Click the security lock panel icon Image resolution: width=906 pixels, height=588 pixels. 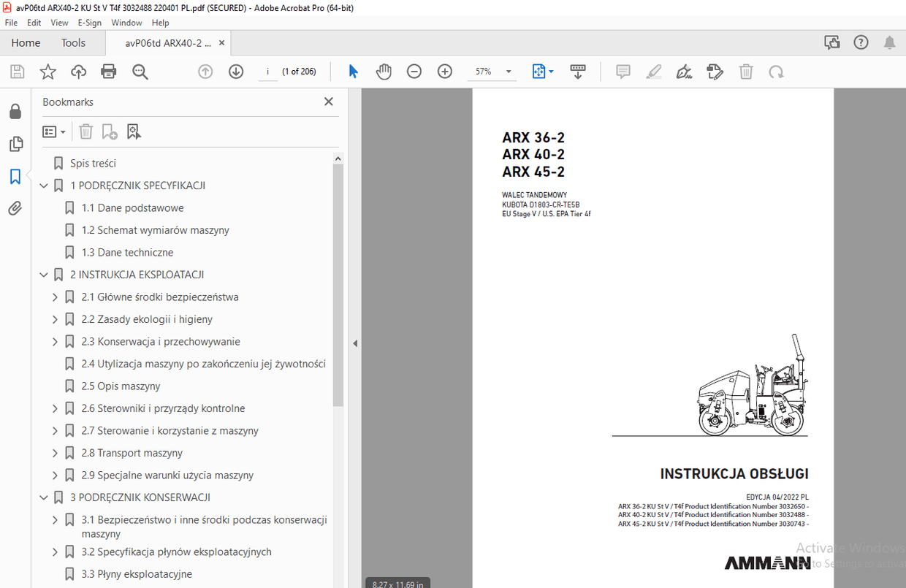click(x=15, y=111)
